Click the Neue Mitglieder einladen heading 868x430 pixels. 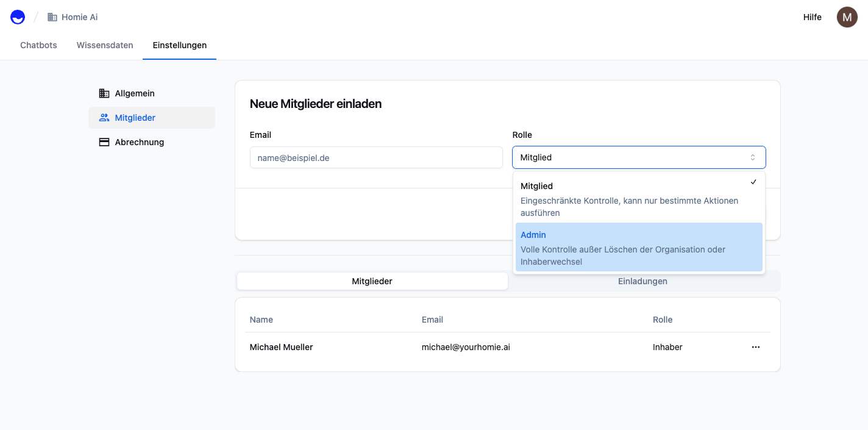click(316, 104)
